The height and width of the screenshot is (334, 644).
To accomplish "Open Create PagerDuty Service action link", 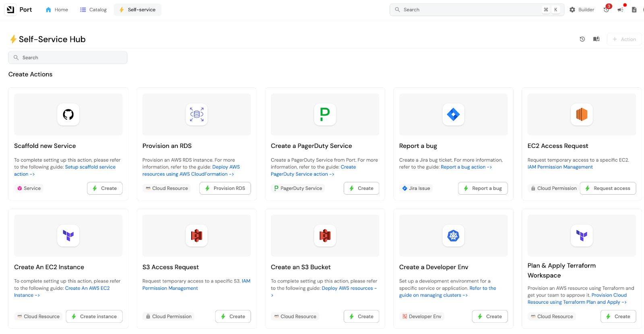I will point(302,174).
